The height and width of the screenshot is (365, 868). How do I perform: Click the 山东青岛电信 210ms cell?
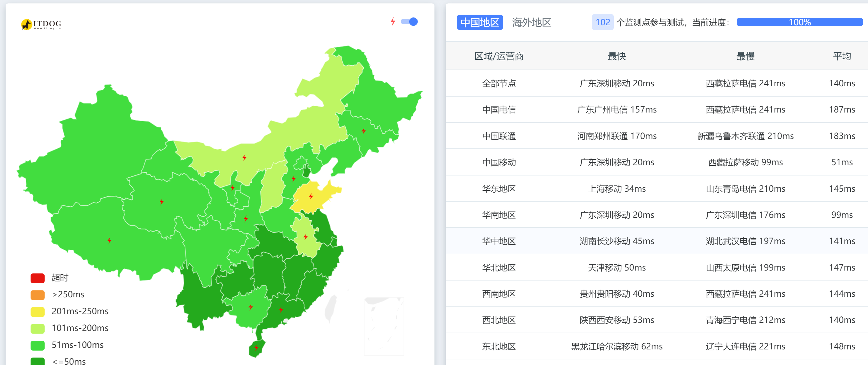745,189
